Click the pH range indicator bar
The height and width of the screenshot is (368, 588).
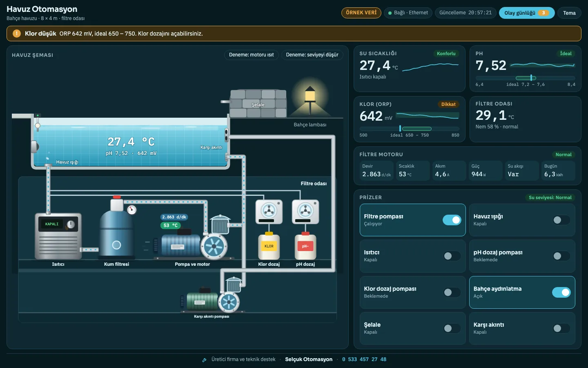(x=525, y=78)
